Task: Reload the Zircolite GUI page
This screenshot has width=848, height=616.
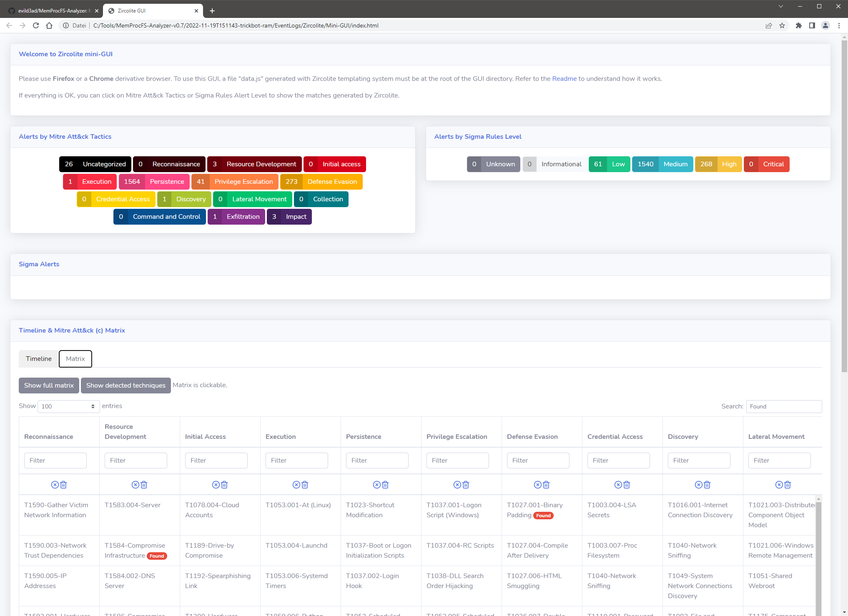Action: [x=36, y=25]
